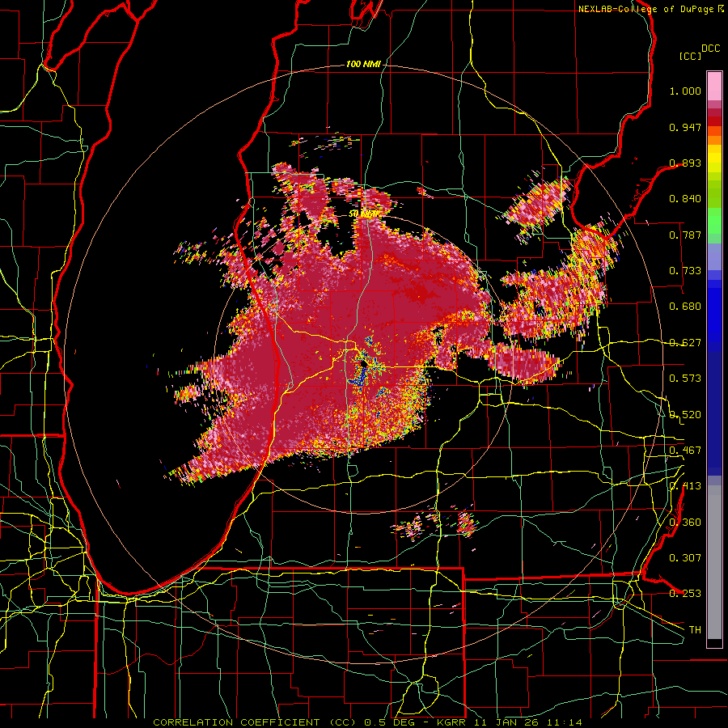Viewport: 728px width, 728px height.
Task: Select the 0.787 legend value
Action: 685,235
